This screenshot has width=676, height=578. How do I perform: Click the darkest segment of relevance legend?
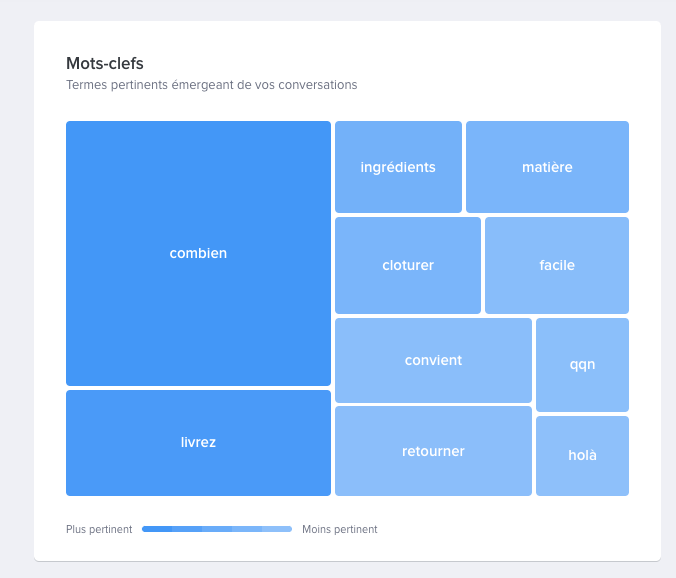pos(157,529)
